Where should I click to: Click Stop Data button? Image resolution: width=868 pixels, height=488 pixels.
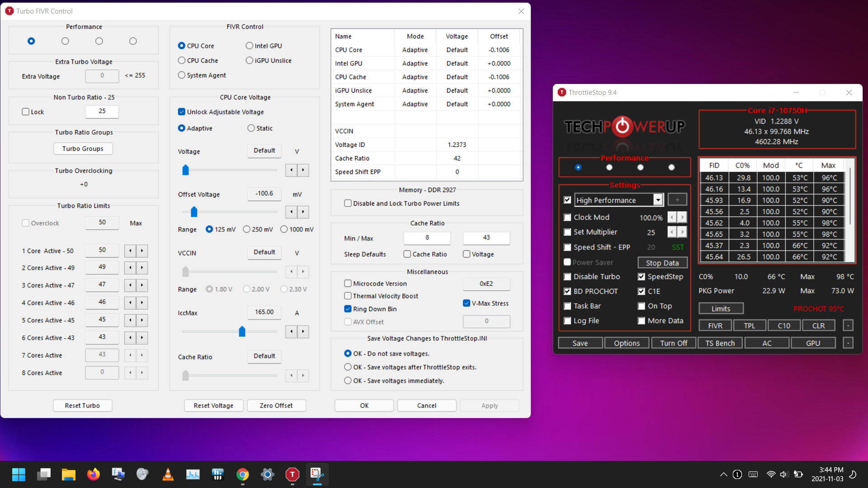[x=662, y=263]
